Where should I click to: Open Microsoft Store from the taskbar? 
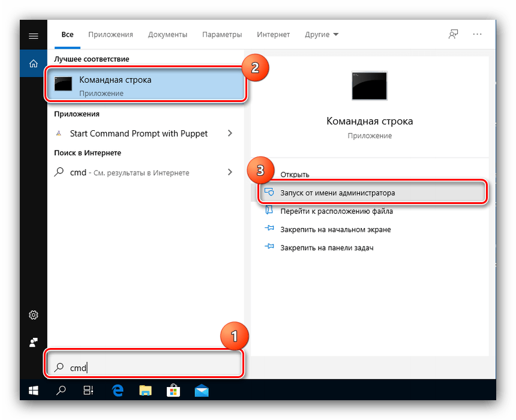point(173,391)
